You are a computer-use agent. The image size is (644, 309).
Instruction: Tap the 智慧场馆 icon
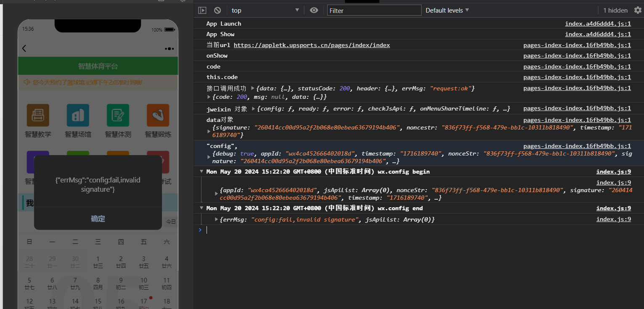pyautogui.click(x=78, y=115)
